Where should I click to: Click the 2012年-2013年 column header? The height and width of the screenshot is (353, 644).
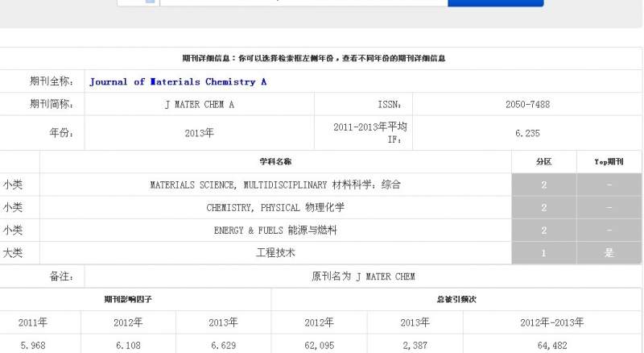[552, 322]
